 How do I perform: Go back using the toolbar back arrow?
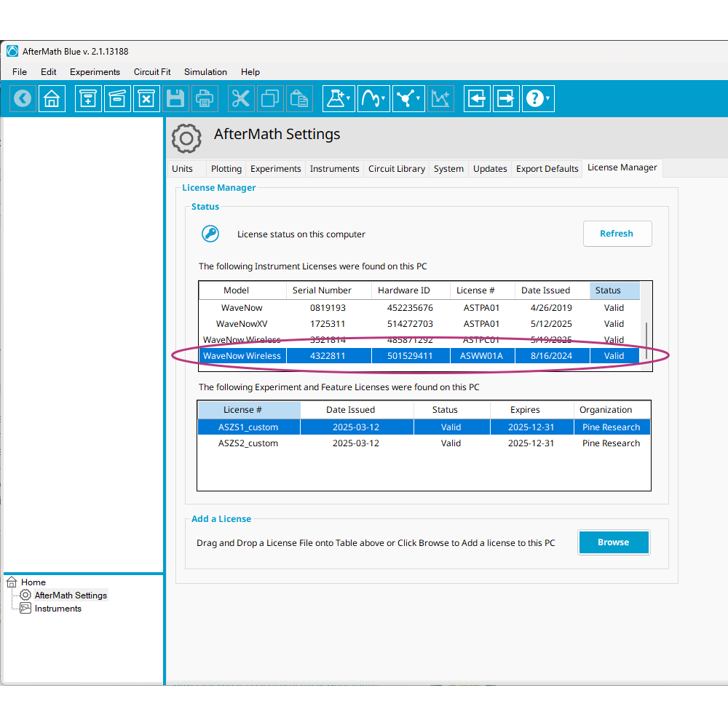tap(23, 98)
